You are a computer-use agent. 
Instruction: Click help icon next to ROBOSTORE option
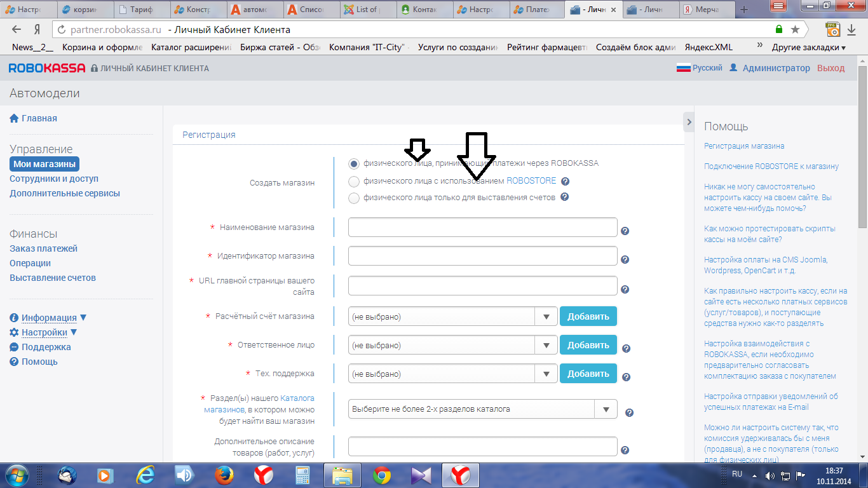point(565,182)
